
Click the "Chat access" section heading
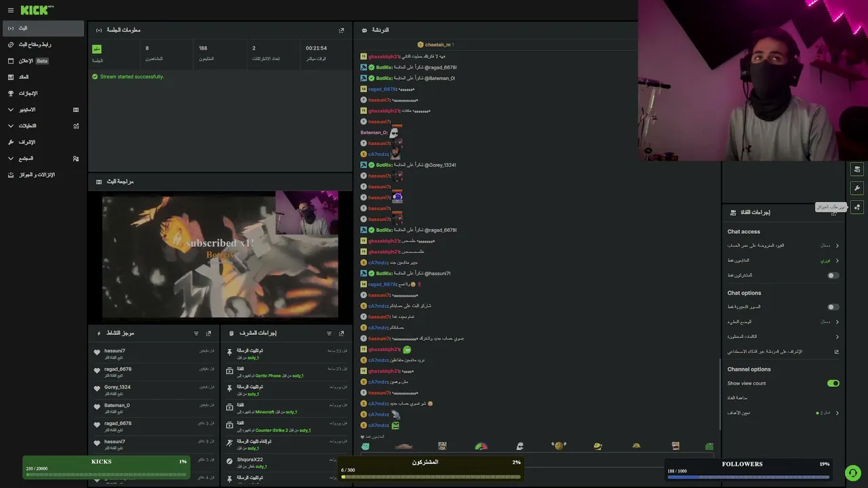click(744, 232)
